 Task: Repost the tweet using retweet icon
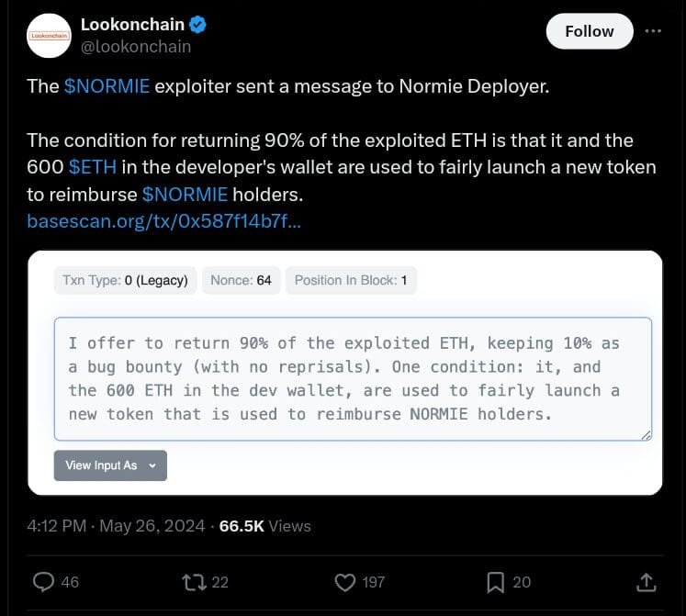pos(193,581)
